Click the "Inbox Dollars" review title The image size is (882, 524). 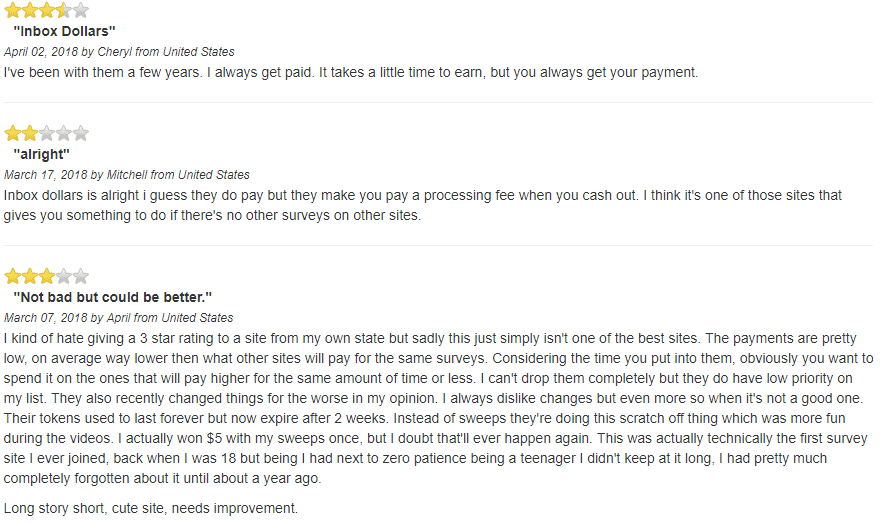pos(64,31)
